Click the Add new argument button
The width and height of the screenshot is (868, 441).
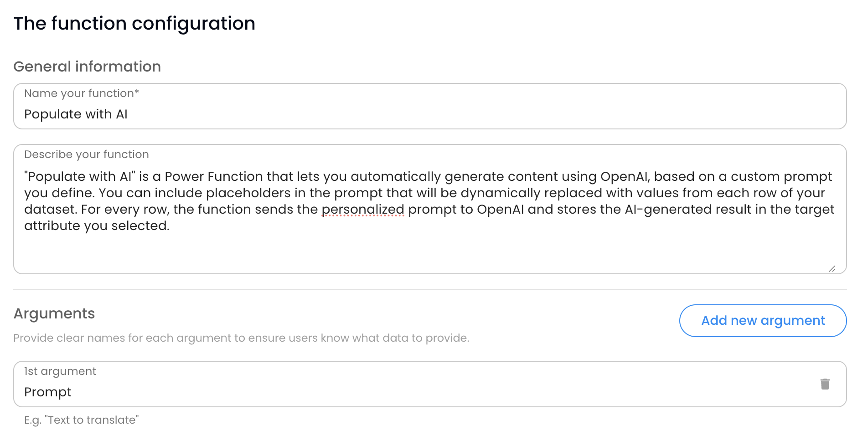point(762,320)
